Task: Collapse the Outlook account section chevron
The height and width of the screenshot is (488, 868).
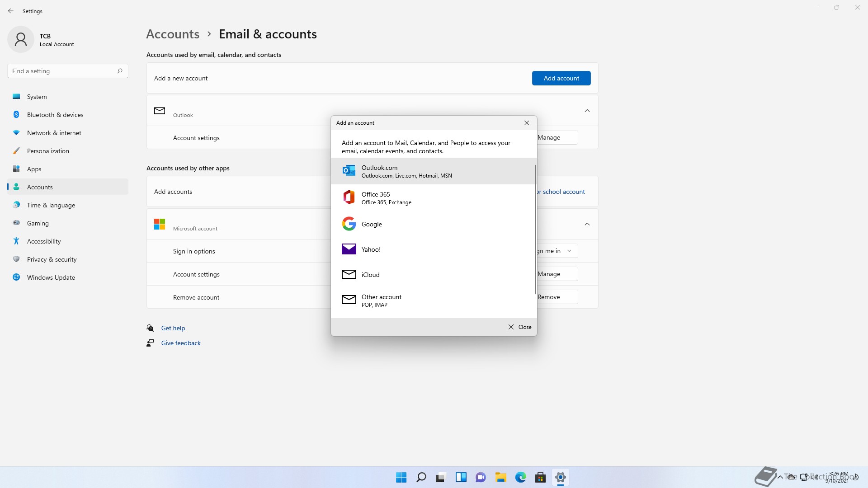Action: (x=587, y=111)
